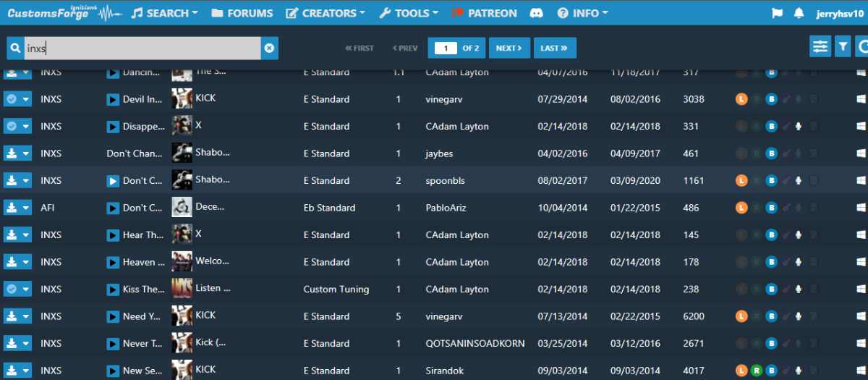Play preview of Hear Th...

pyautogui.click(x=113, y=235)
